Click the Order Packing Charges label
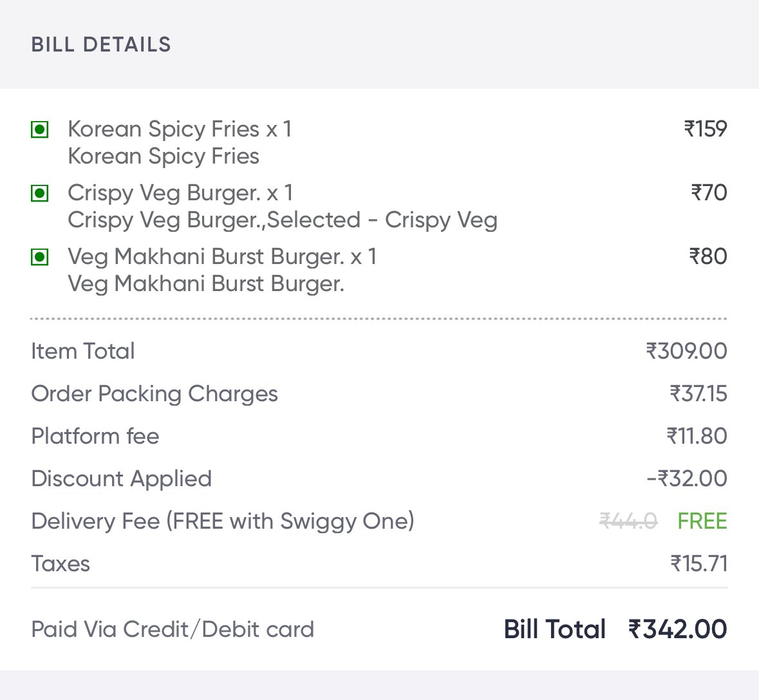759x700 pixels. click(x=155, y=394)
